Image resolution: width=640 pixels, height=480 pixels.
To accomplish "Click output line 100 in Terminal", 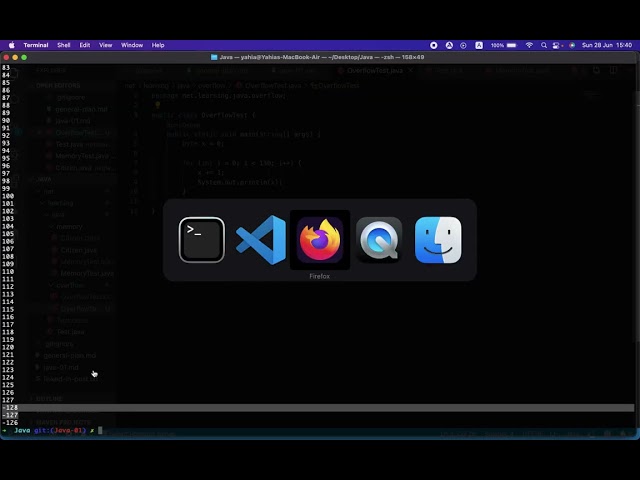I will 8,196.
